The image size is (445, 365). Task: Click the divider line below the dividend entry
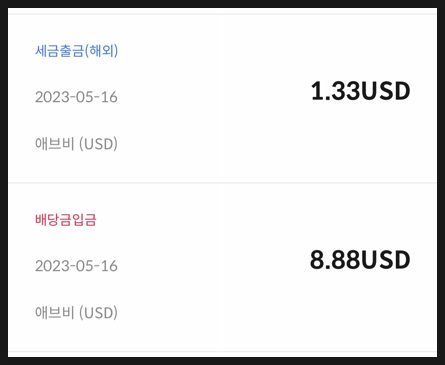[222, 352]
